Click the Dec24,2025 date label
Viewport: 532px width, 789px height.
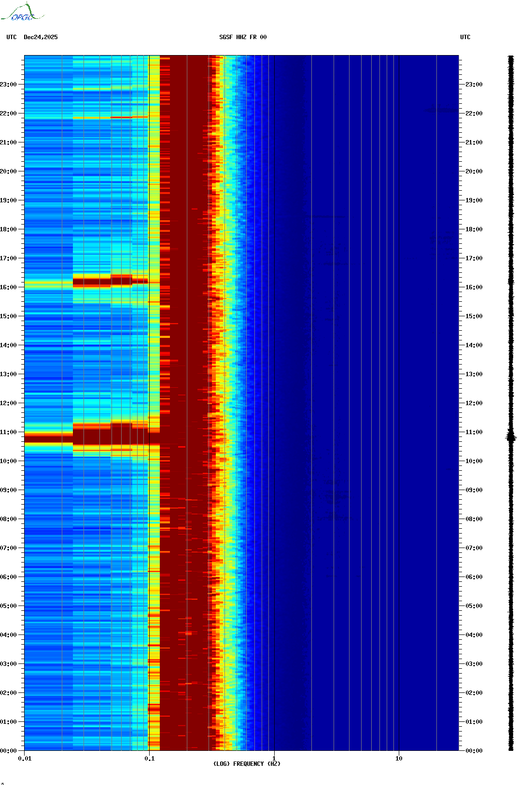coord(41,37)
